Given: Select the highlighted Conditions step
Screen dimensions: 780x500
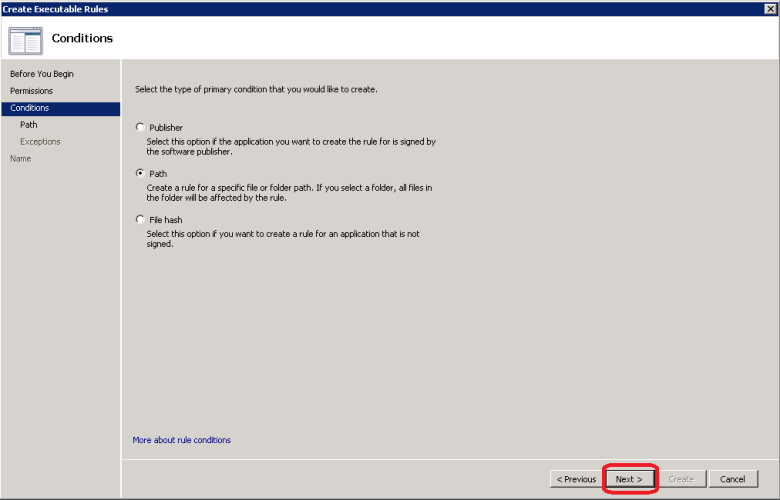Looking at the screenshot, I should coord(30,108).
